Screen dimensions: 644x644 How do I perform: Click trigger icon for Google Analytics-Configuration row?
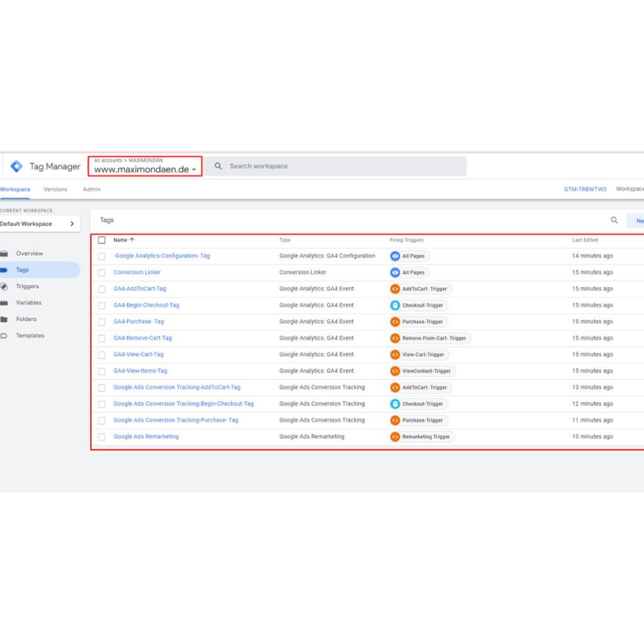395,256
